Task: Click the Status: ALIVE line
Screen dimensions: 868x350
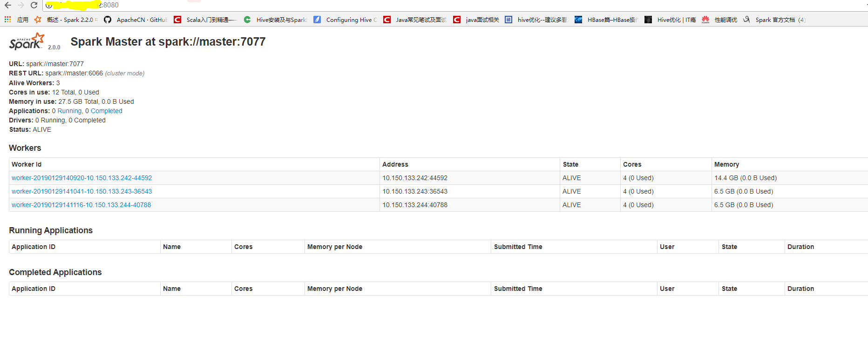Action: pos(30,129)
